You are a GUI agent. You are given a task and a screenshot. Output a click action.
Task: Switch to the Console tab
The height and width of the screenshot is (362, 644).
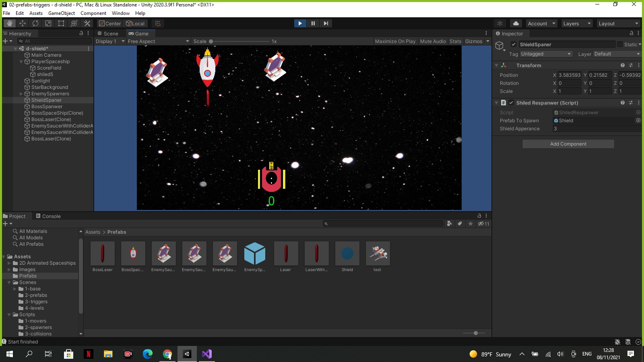(x=48, y=216)
